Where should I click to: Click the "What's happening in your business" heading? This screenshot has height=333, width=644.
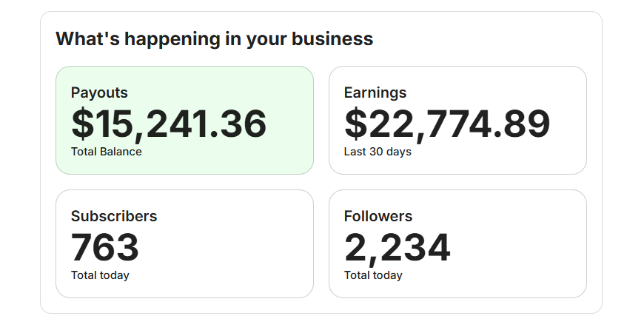click(214, 38)
